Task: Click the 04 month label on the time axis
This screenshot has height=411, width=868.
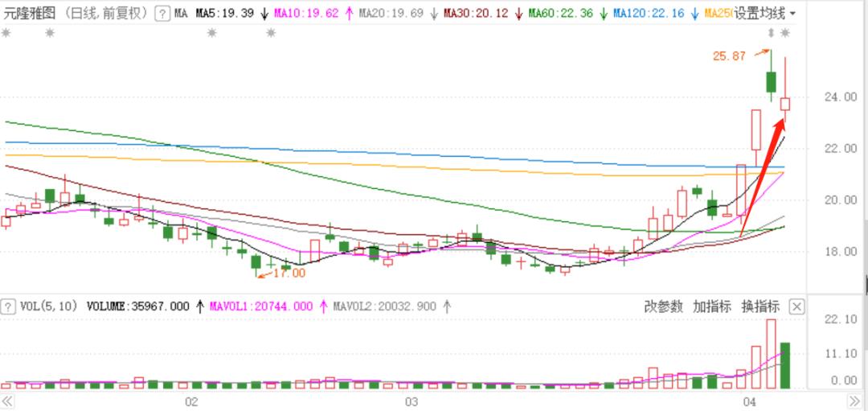Action: click(x=750, y=401)
